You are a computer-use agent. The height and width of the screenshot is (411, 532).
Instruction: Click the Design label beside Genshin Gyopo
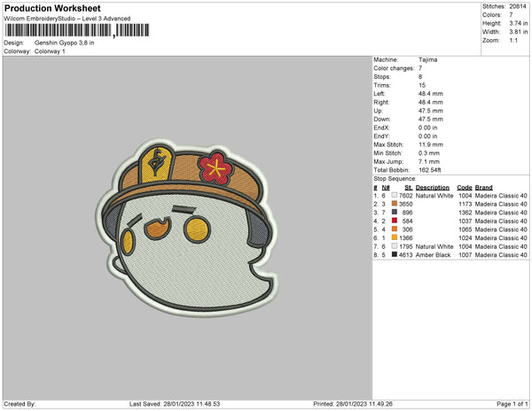point(14,43)
